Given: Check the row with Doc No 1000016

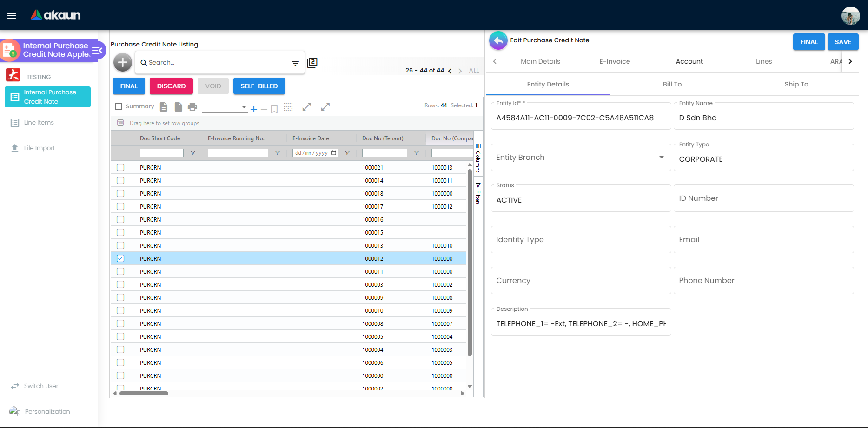Looking at the screenshot, I should pyautogui.click(x=120, y=219).
